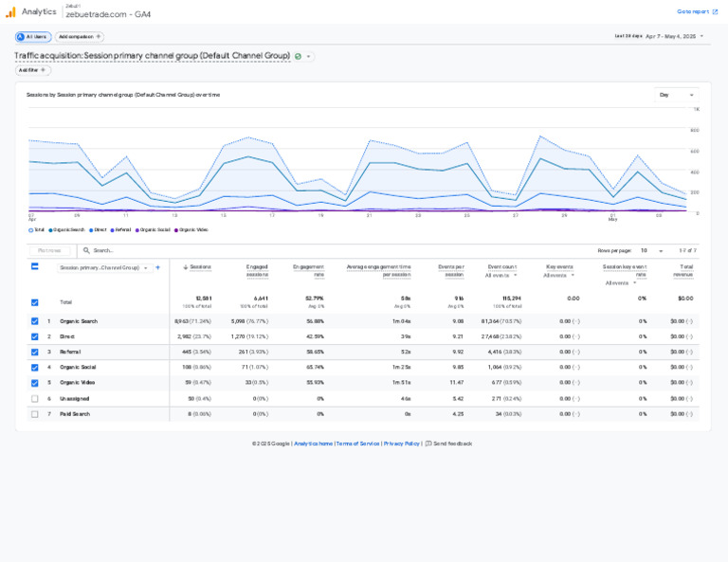
Task: Click the Analytics logo icon
Action: point(10,12)
